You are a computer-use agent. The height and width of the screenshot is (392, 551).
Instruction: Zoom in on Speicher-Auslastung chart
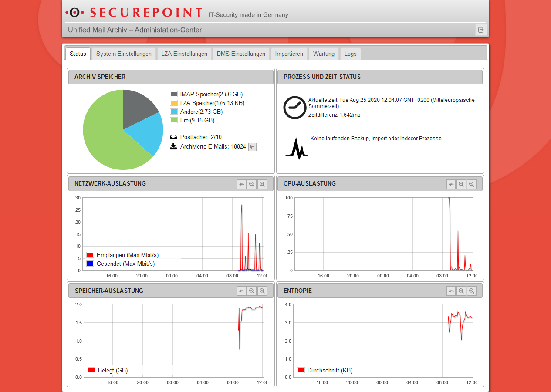coord(262,291)
